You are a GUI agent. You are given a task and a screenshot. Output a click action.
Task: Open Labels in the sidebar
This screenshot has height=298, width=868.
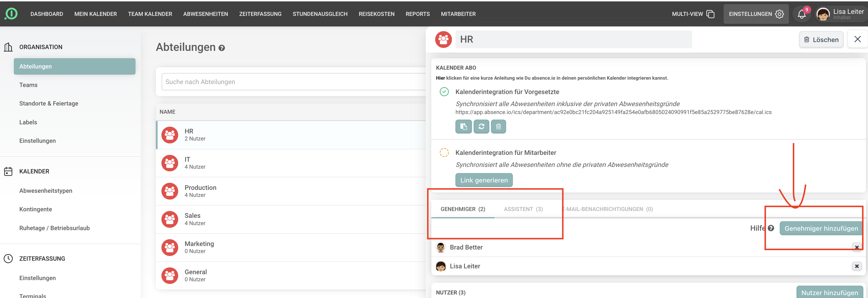pyautogui.click(x=28, y=122)
